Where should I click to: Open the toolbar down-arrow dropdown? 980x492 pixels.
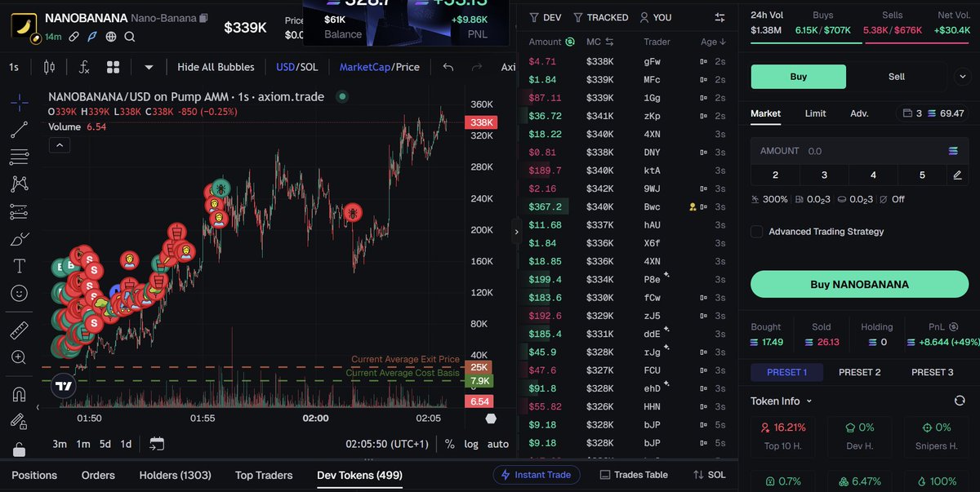click(x=149, y=67)
